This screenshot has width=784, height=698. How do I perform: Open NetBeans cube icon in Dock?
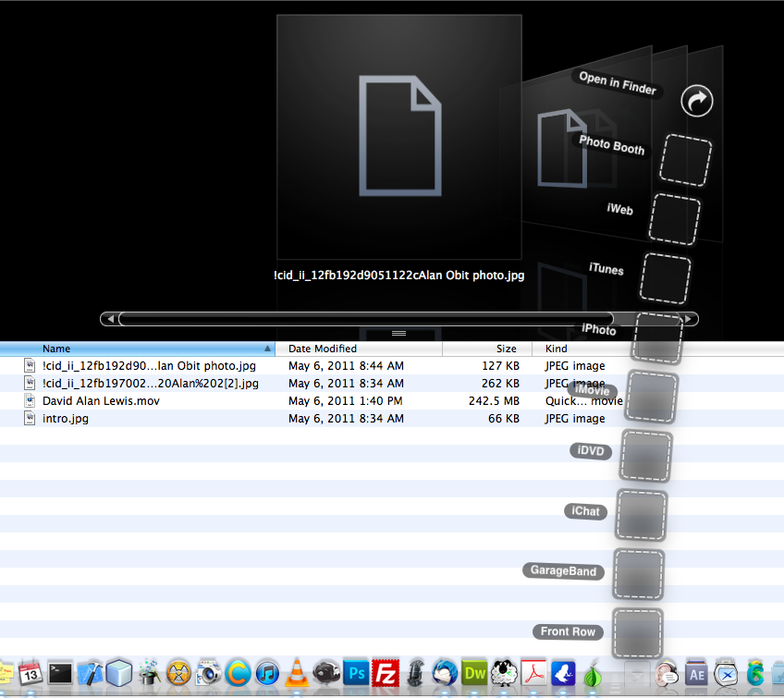[x=119, y=672]
